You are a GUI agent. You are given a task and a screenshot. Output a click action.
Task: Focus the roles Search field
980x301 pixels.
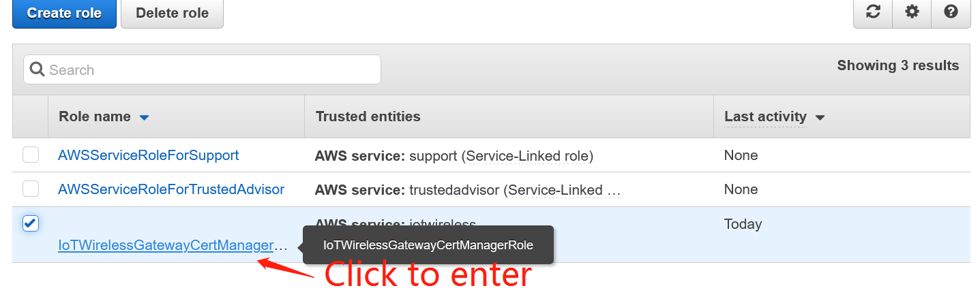(202, 69)
